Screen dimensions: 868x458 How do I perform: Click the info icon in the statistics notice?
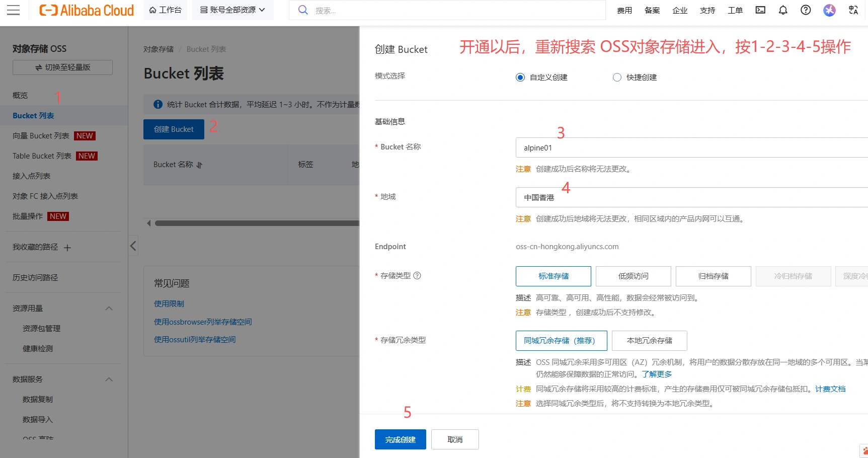pos(158,104)
